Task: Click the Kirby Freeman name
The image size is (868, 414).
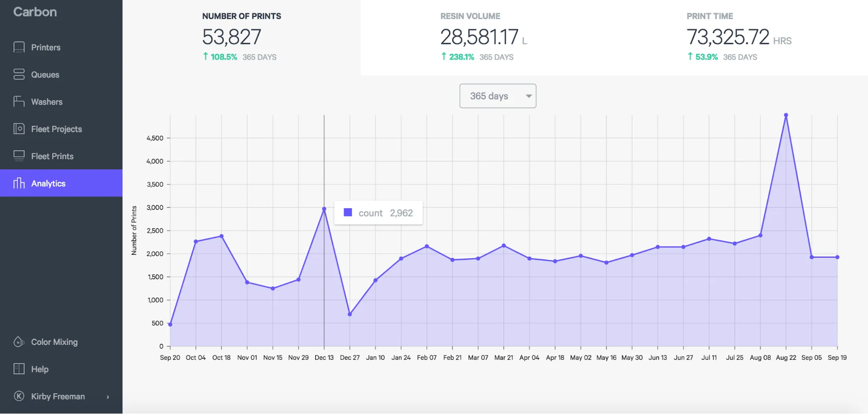Action: (x=58, y=396)
